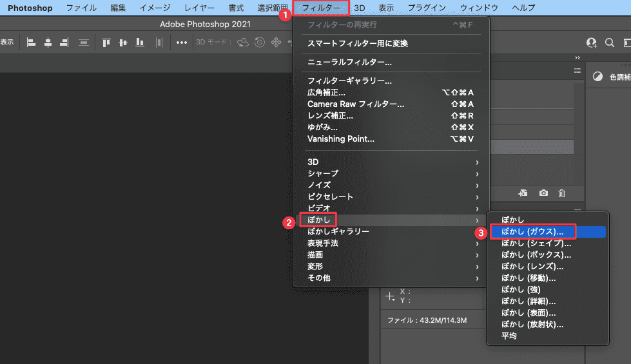
Task: Click the align right edges icon
Action: click(x=64, y=43)
